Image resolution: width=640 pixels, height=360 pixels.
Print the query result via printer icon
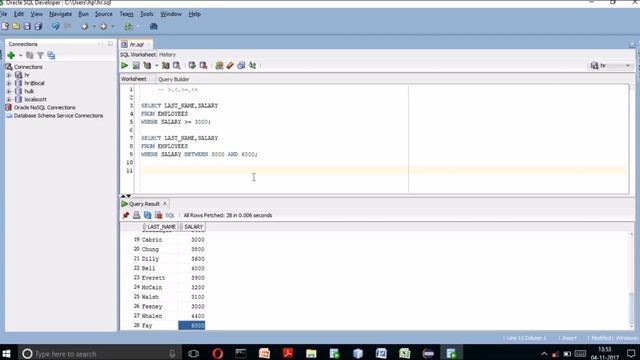136,216
